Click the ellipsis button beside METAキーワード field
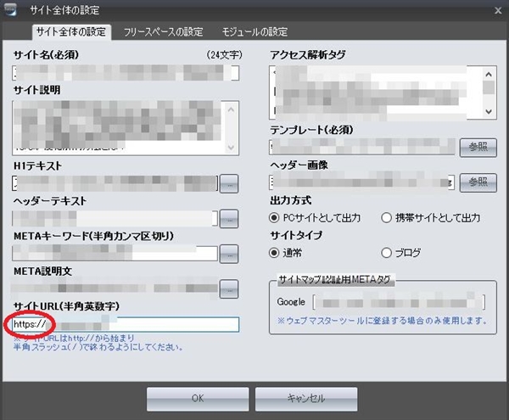The image size is (509, 420). tap(229, 253)
